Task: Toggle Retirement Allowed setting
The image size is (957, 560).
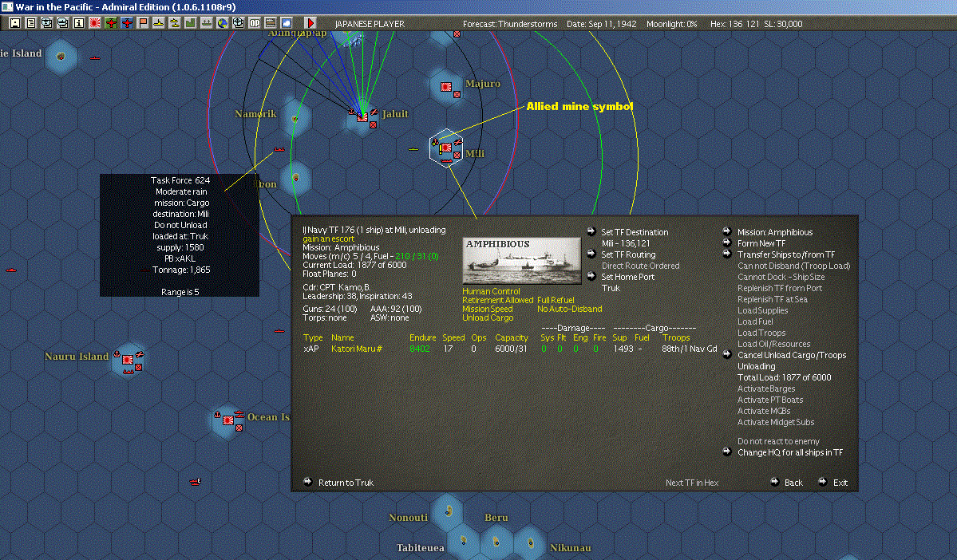Action: (x=497, y=300)
